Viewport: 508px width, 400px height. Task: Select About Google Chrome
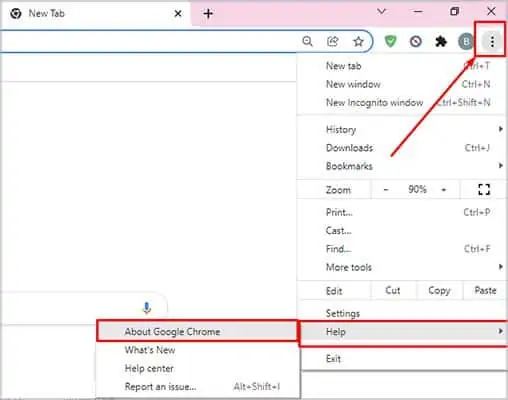(197, 332)
